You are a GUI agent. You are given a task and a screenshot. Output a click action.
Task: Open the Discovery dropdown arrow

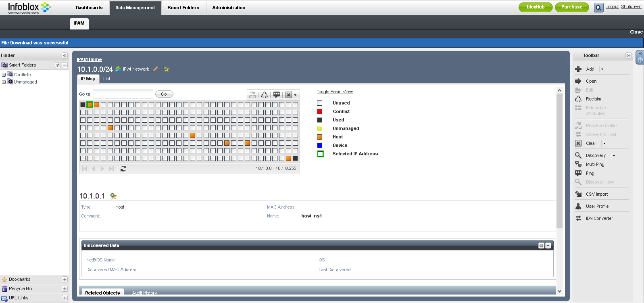tap(614, 155)
